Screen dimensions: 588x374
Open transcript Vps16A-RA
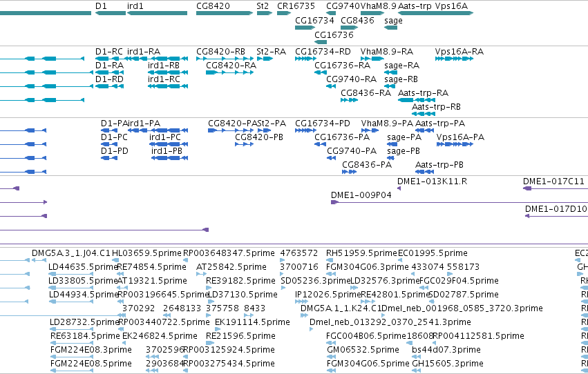[x=459, y=51]
